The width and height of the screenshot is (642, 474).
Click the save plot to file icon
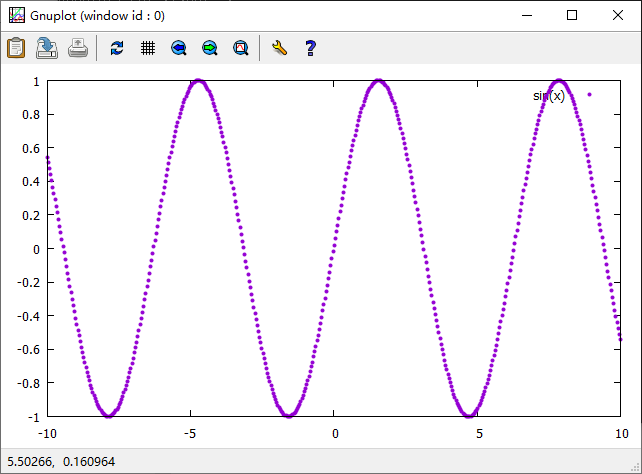[47, 48]
